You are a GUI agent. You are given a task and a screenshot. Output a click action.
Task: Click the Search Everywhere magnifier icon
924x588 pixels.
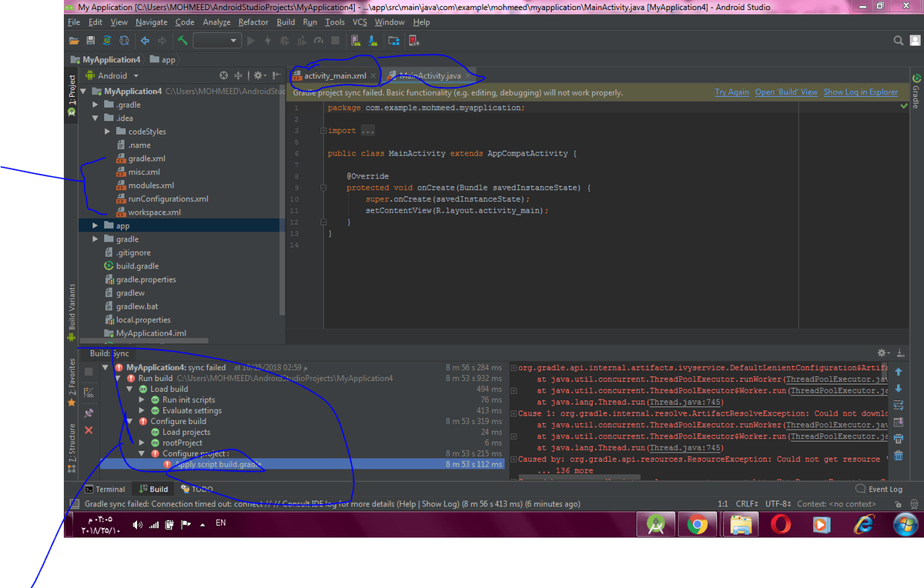899,40
